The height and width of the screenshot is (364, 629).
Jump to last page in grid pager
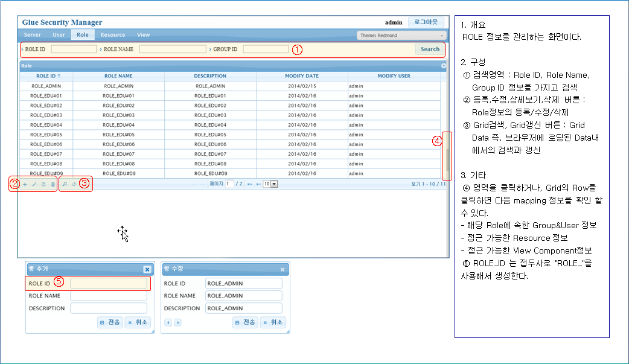(x=258, y=184)
